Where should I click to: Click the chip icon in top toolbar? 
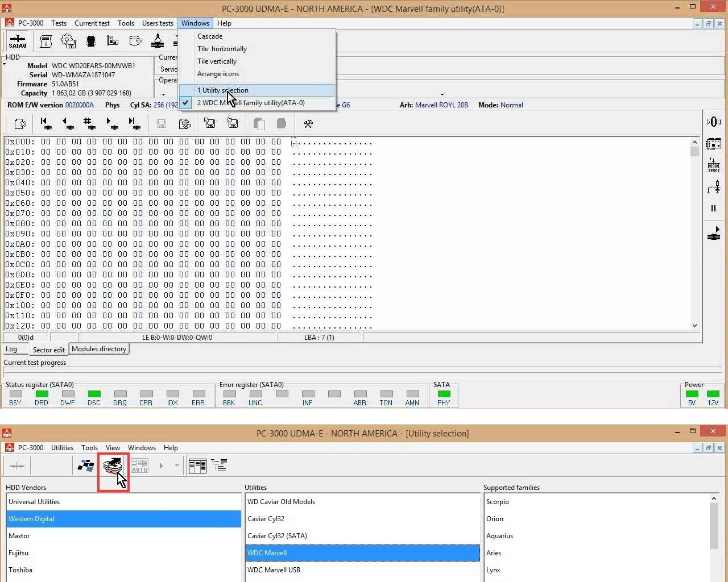90,41
